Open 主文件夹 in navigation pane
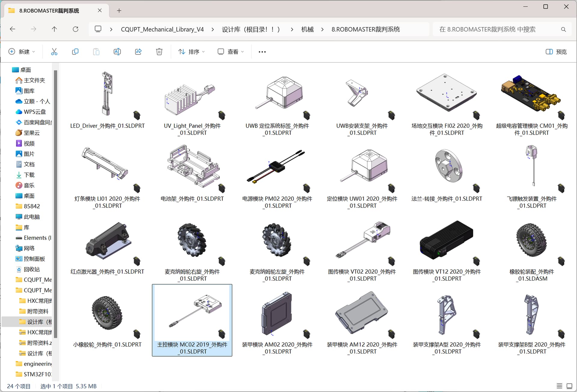This screenshot has width=577, height=392. [x=30, y=80]
